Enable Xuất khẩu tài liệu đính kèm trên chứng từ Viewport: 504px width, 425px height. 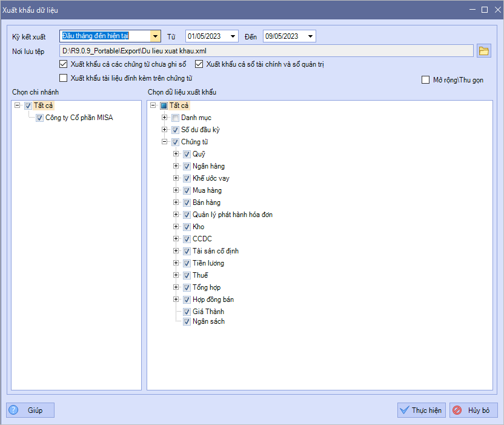[x=64, y=78]
